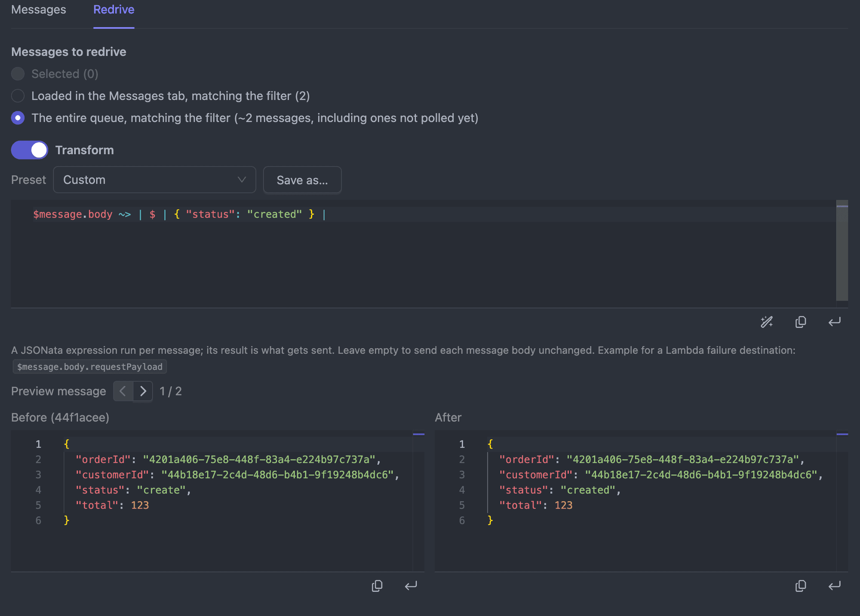Switch to the Messages tab
This screenshot has height=616, width=860.
39,10
